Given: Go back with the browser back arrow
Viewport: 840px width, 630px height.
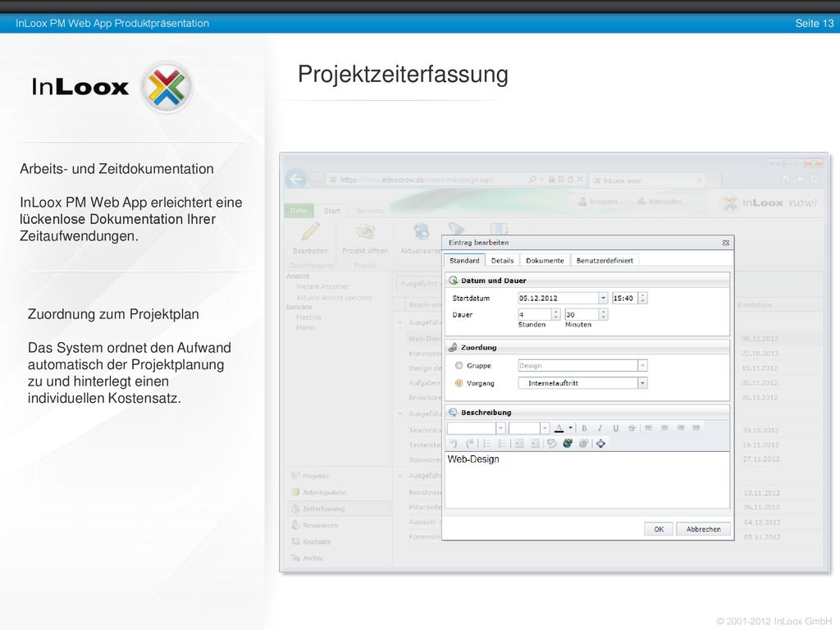Looking at the screenshot, I should (296, 179).
